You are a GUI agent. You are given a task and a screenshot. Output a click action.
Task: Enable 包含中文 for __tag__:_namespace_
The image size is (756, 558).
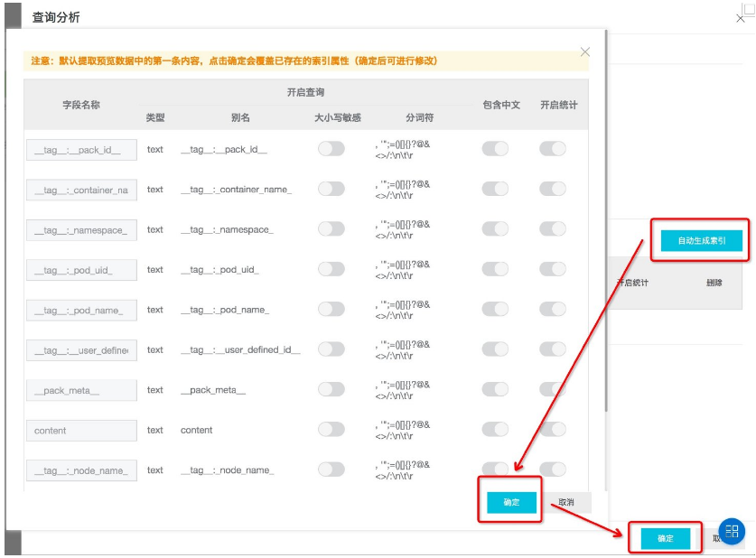click(x=495, y=228)
